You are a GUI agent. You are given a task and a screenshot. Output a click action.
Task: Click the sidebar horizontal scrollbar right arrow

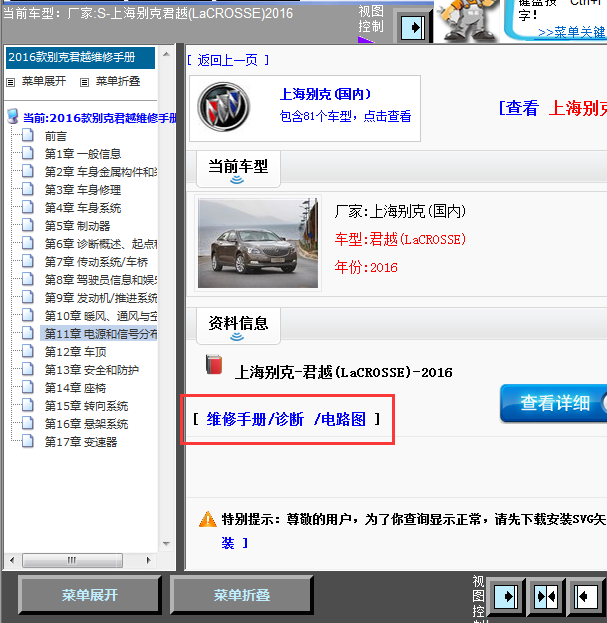pos(149,561)
